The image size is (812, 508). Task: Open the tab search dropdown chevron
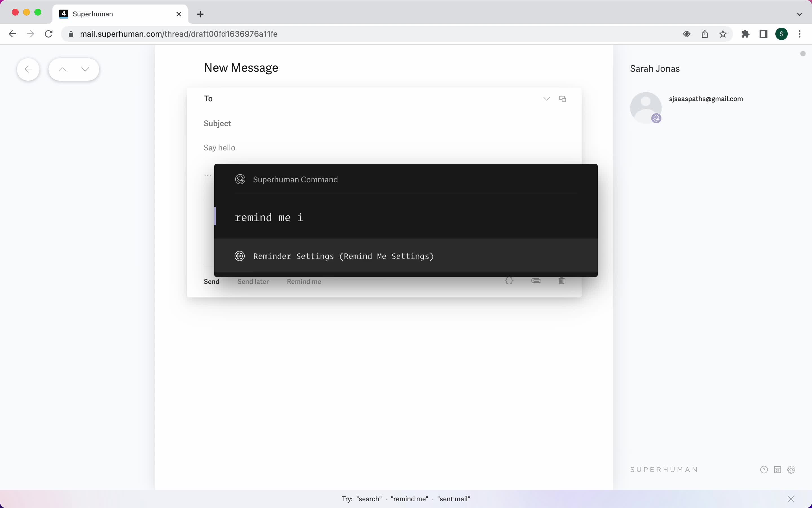point(799,14)
